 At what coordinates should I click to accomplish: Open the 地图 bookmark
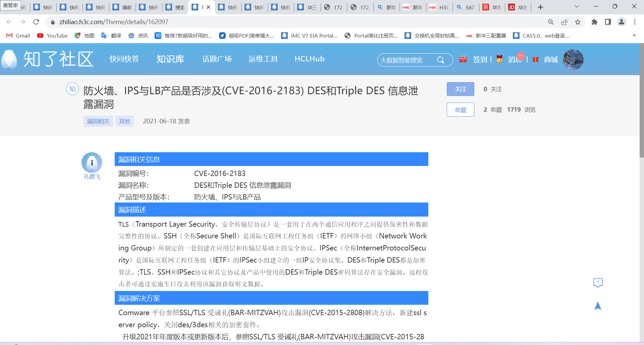(84, 36)
